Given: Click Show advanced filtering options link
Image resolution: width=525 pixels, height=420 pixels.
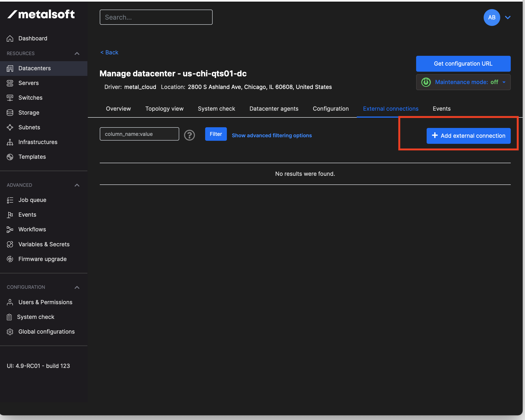Looking at the screenshot, I should pyautogui.click(x=272, y=136).
